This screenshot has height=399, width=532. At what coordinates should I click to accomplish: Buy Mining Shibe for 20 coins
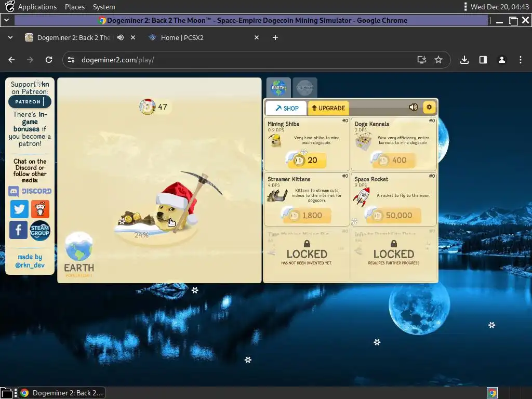coord(307,160)
